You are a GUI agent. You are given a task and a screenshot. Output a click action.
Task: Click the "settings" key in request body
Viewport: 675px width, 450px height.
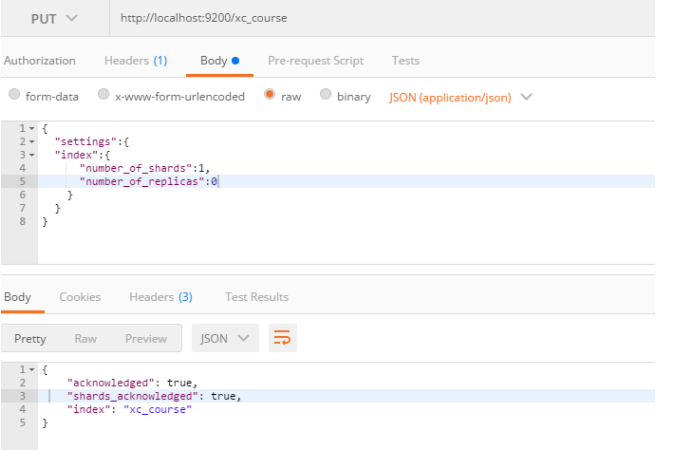point(86,142)
